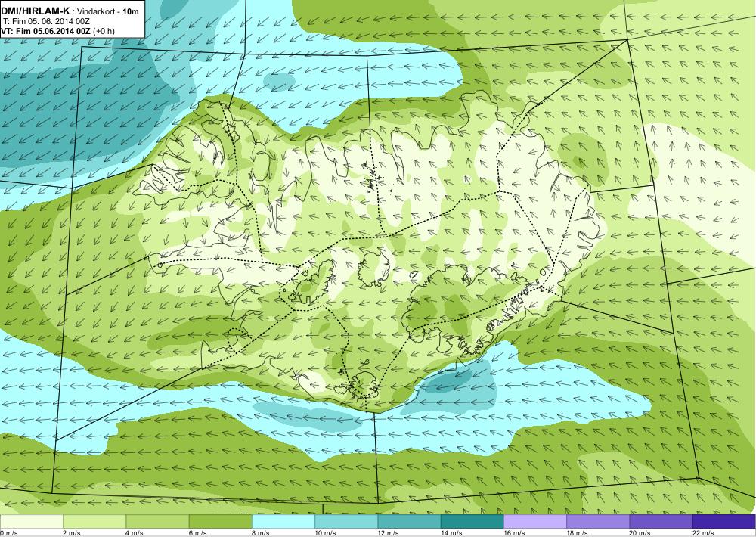Click the 16 m/s legend label
The width and height of the screenshot is (756, 537).
[x=514, y=533]
